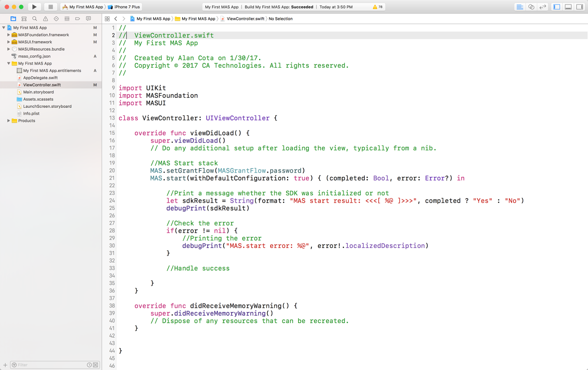Switch to the Standard editor
This screenshot has width=588, height=370.
coord(520,7)
